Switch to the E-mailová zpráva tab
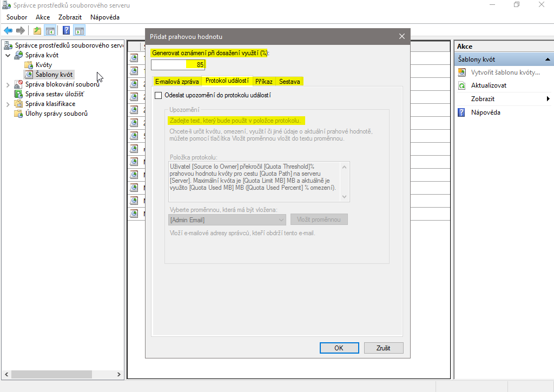 177,82
